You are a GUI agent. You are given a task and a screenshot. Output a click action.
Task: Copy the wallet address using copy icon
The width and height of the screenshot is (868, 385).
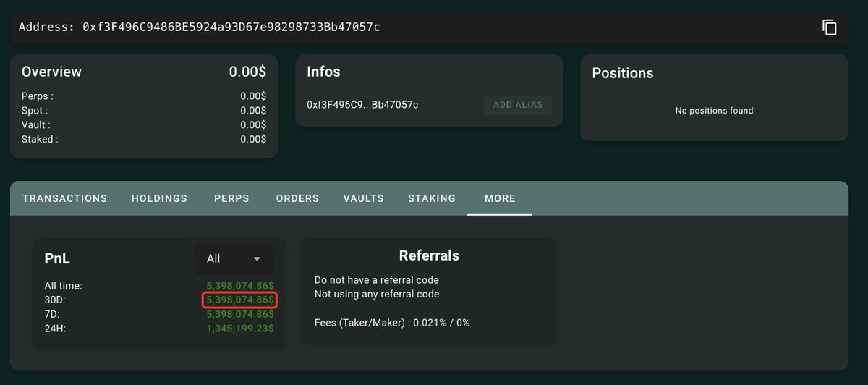pyautogui.click(x=830, y=27)
